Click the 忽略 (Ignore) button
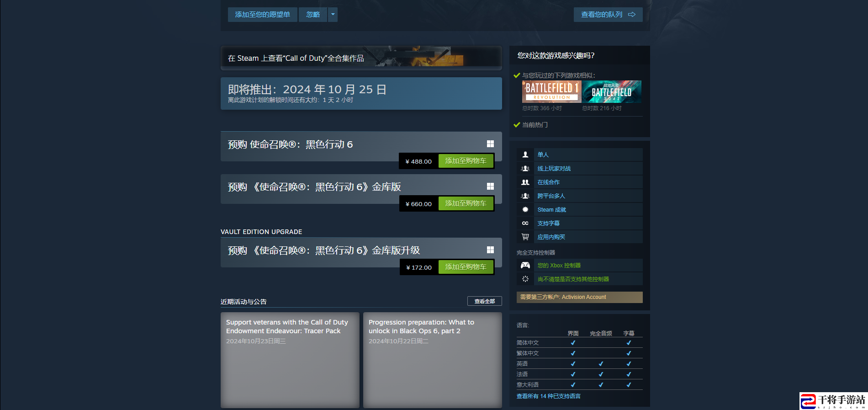Screen dimensions: 868x410 click(x=313, y=15)
